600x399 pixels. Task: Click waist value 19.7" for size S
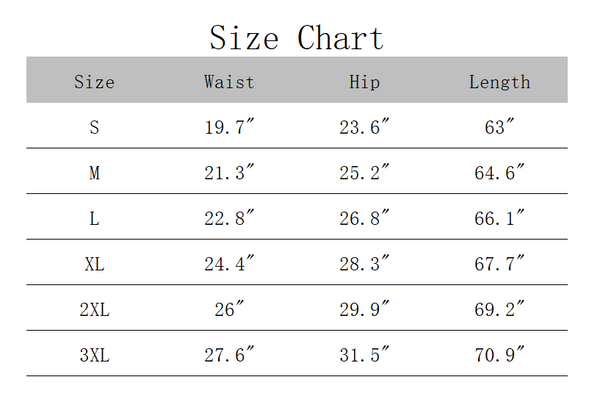229,127
